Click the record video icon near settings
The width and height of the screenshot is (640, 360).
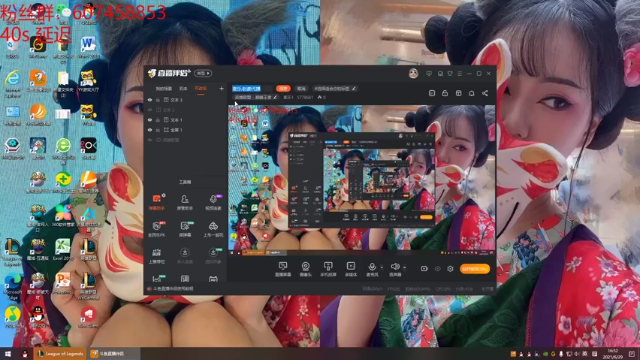point(424,269)
